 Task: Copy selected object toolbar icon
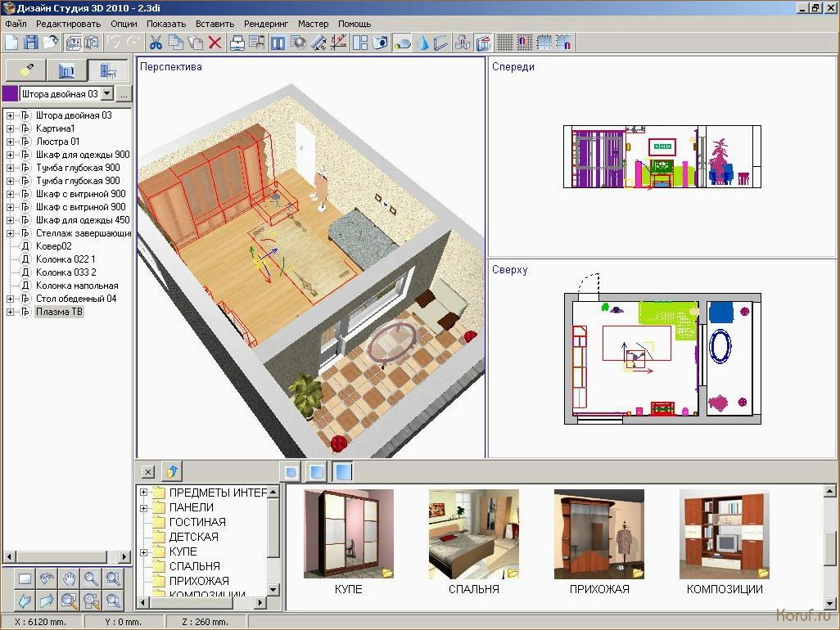(176, 43)
